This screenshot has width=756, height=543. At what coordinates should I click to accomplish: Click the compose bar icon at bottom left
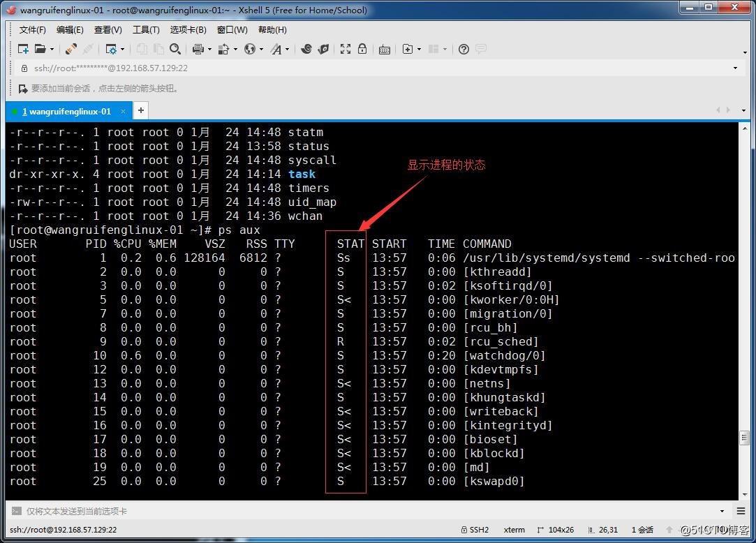(16, 511)
